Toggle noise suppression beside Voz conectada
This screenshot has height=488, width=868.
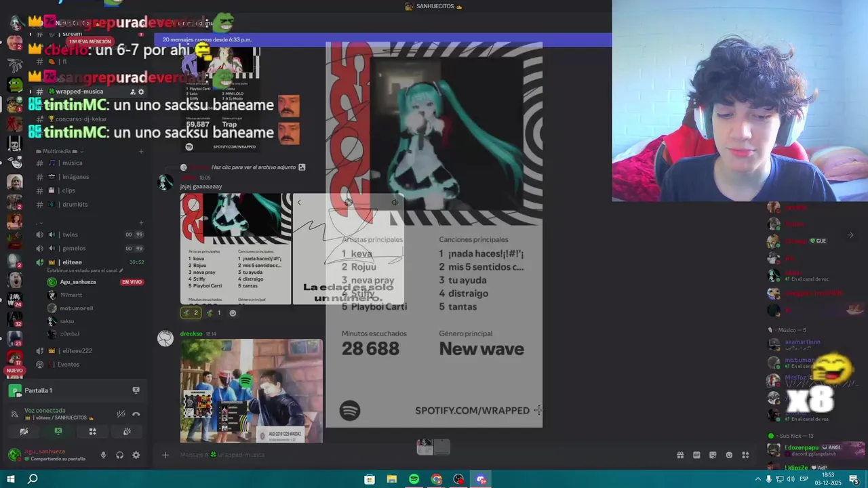pyautogui.click(x=121, y=414)
